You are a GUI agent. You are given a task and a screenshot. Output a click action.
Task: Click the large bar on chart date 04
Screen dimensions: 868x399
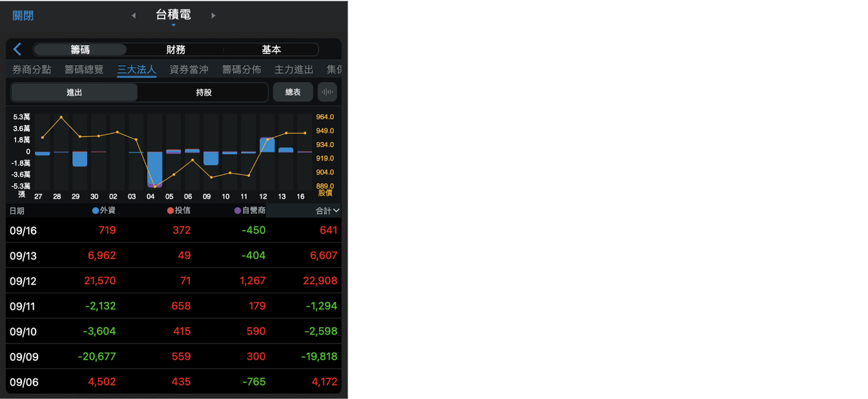(154, 169)
